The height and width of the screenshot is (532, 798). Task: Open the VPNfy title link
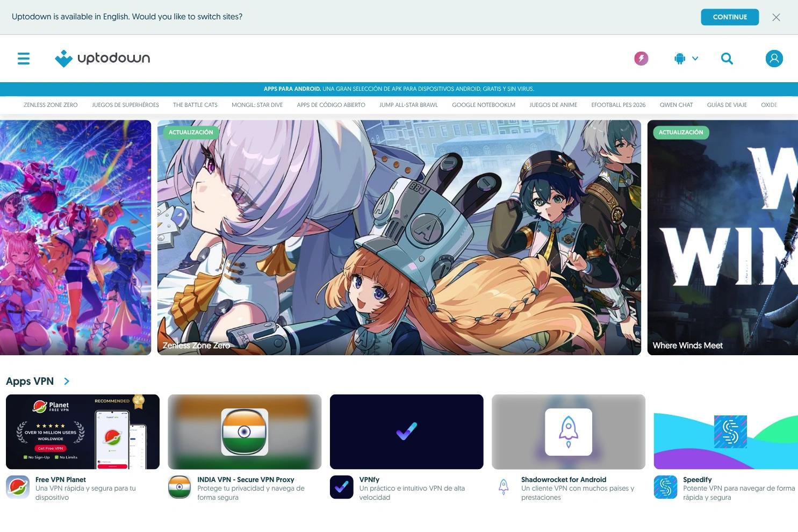point(369,479)
